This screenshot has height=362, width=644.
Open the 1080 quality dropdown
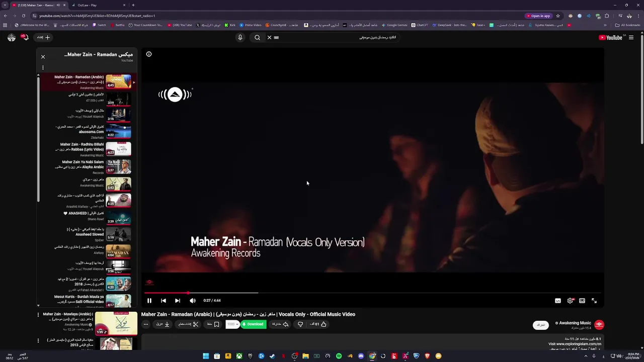coord(232,324)
